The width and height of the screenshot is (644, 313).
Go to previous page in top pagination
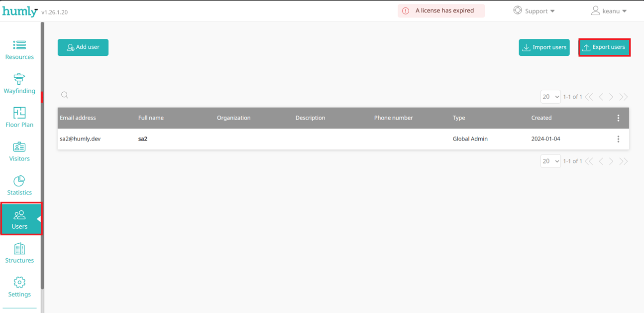tap(601, 97)
